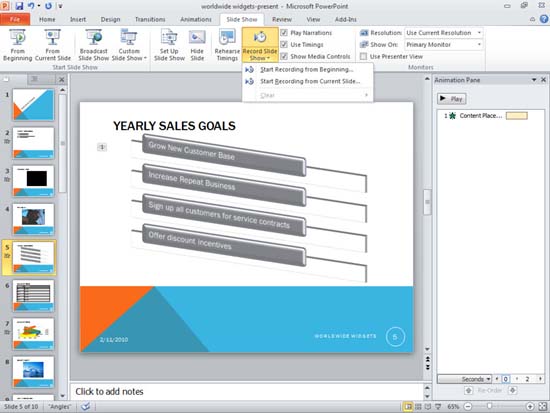Start show From Current Slide
Viewport: 550px width, 413px height.
(53, 45)
